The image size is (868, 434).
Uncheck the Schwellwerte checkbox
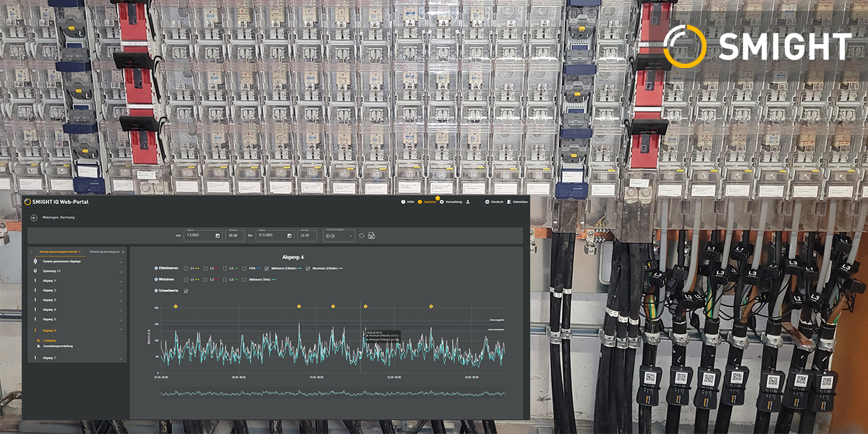coord(186,291)
